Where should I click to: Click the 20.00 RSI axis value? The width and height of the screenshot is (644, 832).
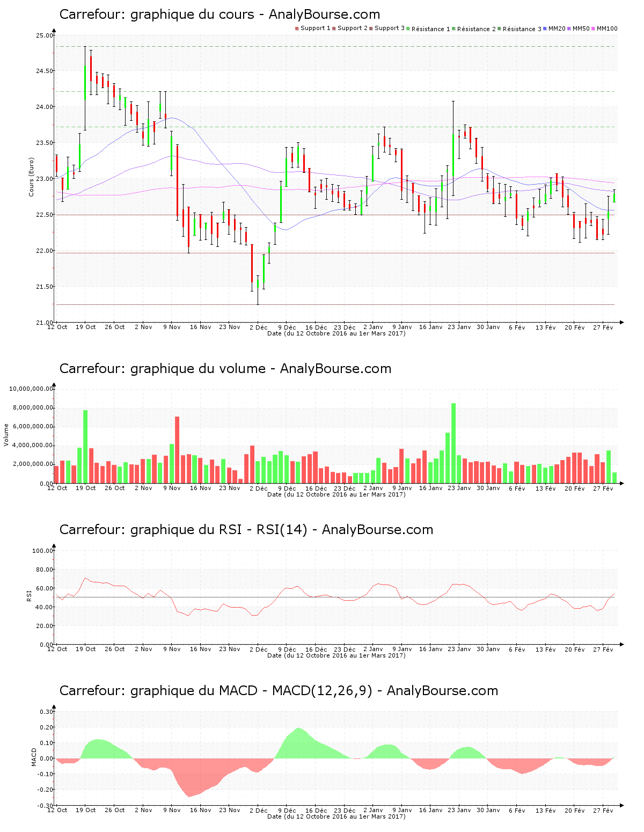[45, 626]
